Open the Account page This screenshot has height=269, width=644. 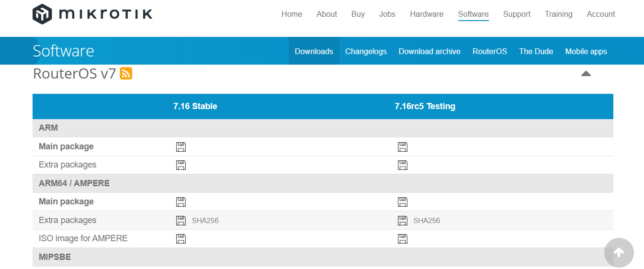pos(601,14)
